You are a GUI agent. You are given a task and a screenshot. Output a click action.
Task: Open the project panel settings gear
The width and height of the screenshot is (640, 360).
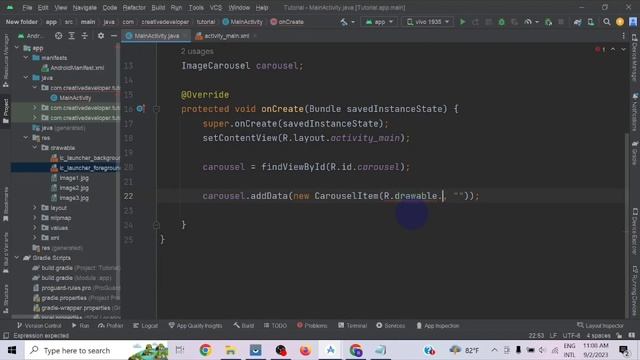pyautogui.click(x=101, y=36)
